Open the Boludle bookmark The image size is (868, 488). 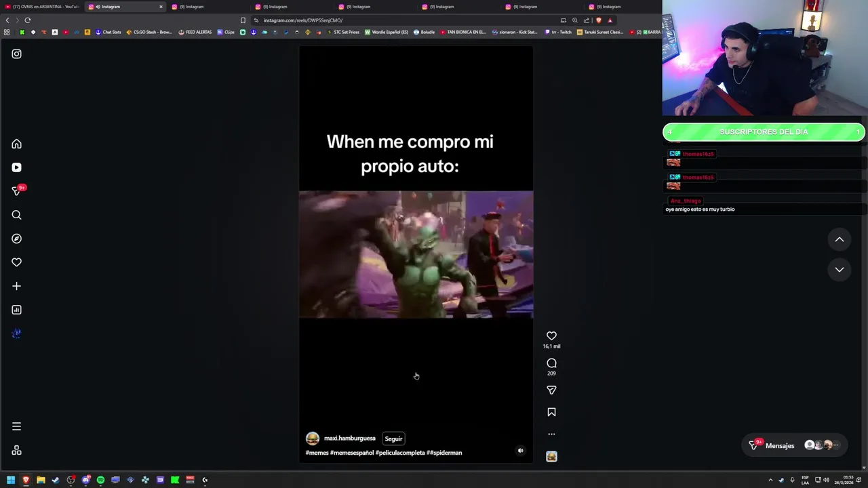click(x=424, y=32)
